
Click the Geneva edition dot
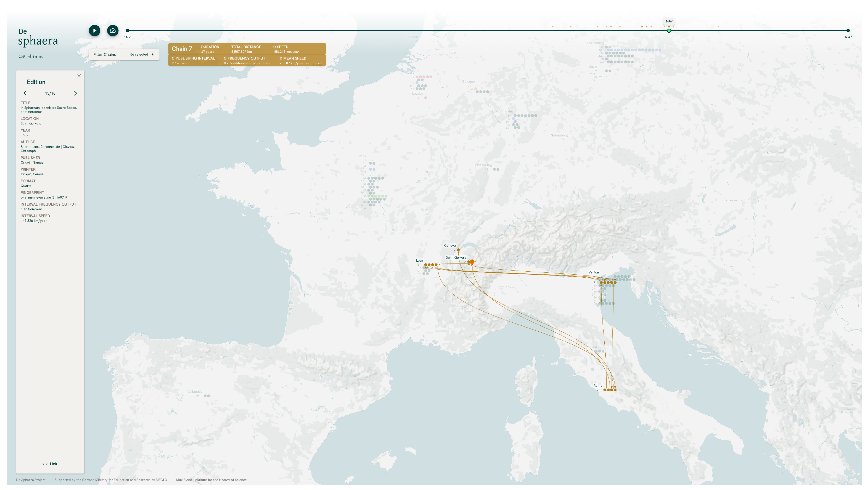(x=458, y=250)
